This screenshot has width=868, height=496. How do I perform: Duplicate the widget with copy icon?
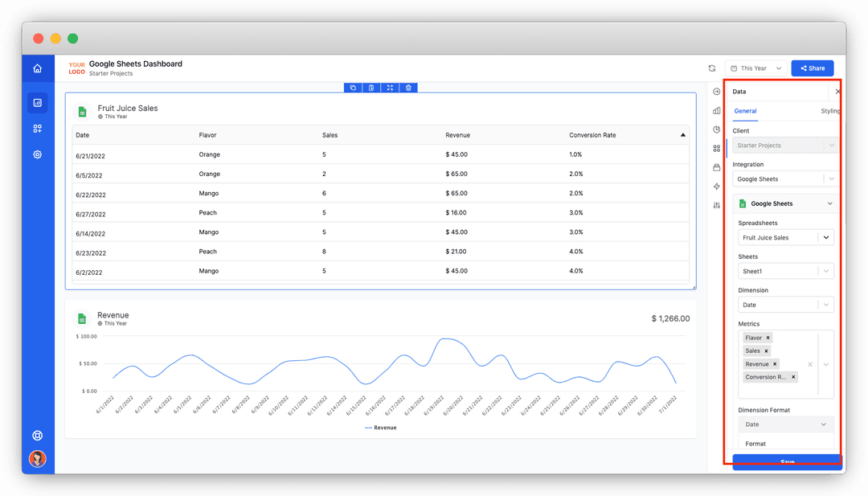(353, 88)
